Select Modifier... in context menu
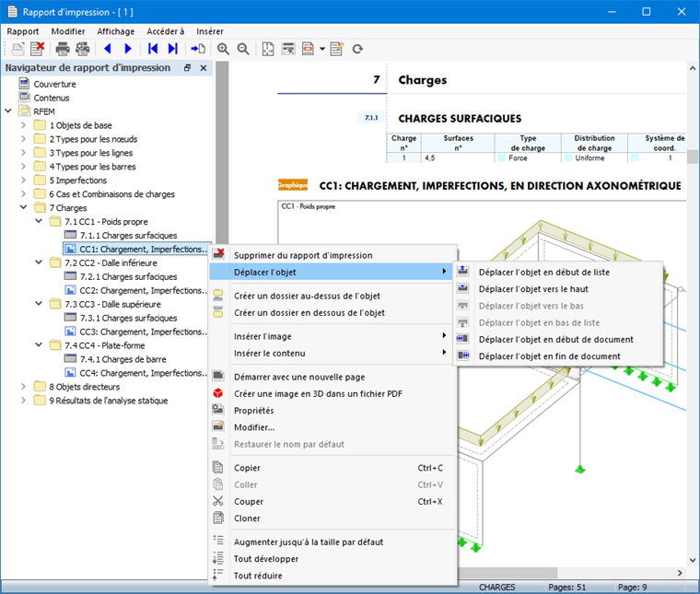The height and width of the screenshot is (594, 700). (x=333, y=427)
